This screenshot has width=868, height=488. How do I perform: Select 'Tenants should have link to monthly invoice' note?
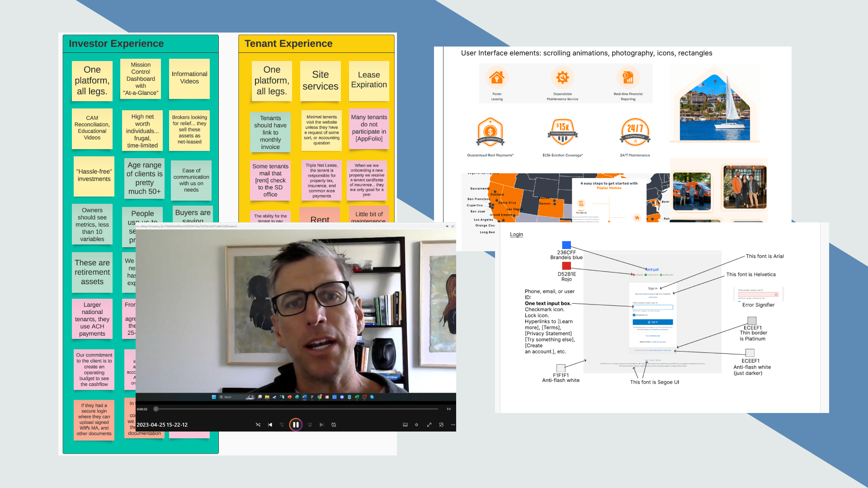pyautogui.click(x=270, y=132)
